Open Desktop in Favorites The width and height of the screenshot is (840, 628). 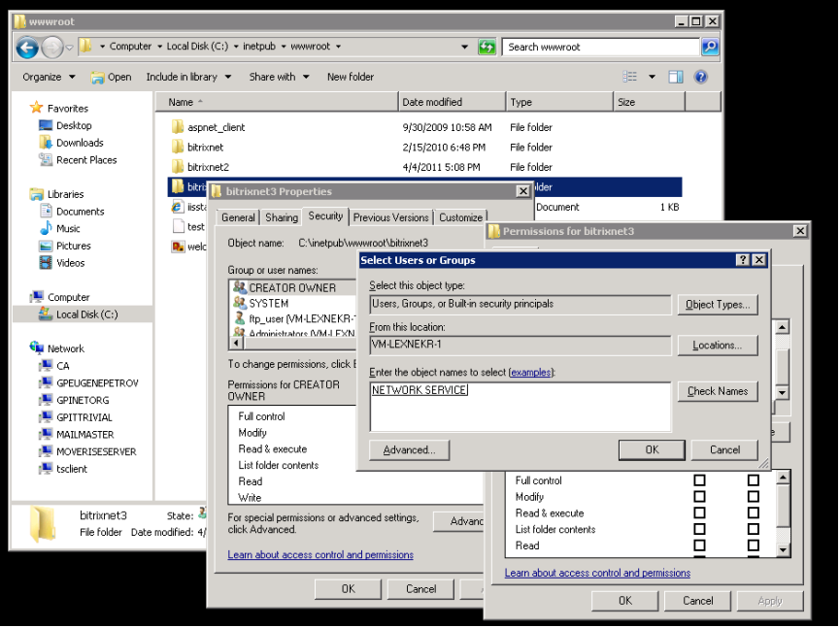[x=74, y=125]
